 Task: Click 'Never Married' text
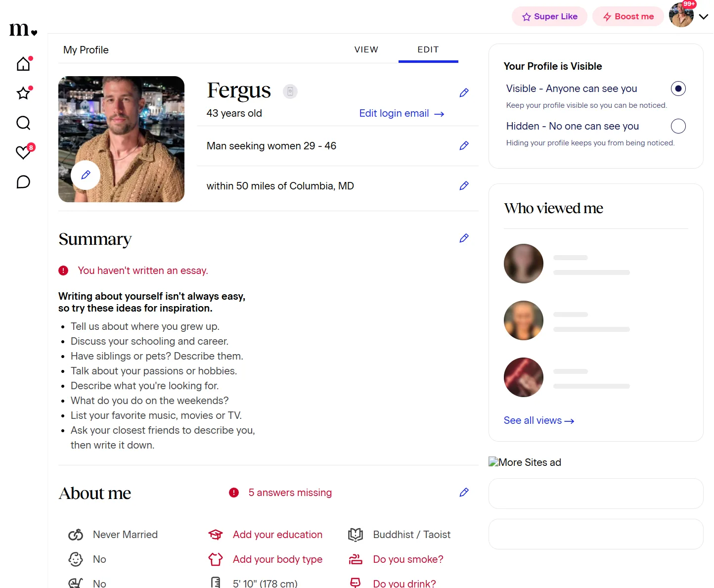(x=125, y=535)
